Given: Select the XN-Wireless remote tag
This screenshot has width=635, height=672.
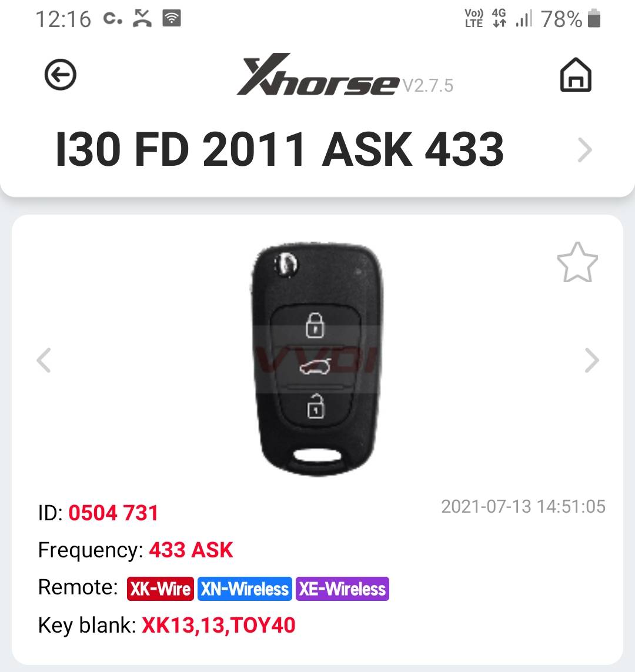Looking at the screenshot, I should [x=245, y=589].
